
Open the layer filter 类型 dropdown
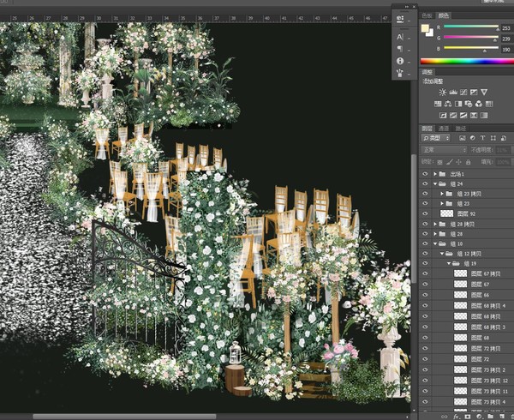[x=436, y=138]
